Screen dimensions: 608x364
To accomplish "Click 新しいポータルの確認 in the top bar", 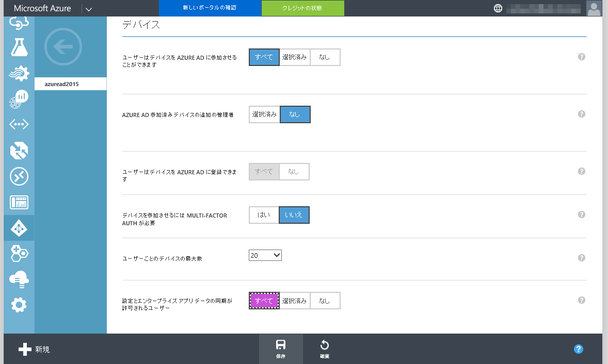I will click(x=210, y=8).
